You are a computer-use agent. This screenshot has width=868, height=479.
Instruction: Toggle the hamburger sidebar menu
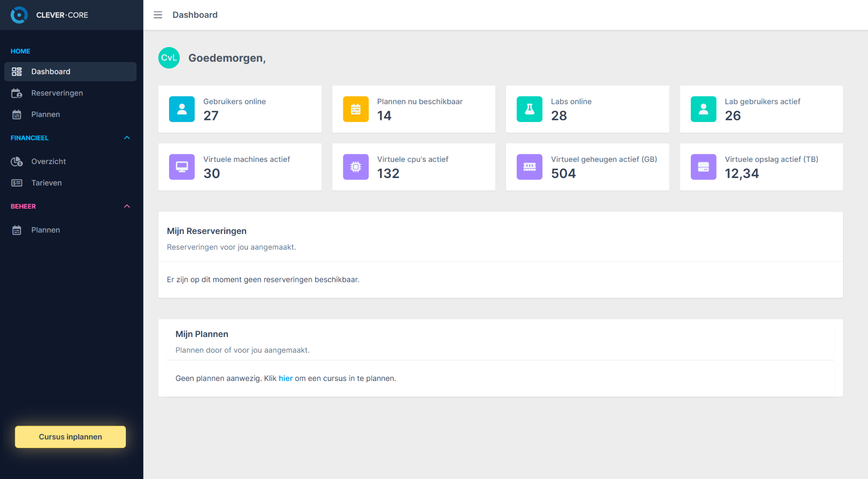(158, 15)
